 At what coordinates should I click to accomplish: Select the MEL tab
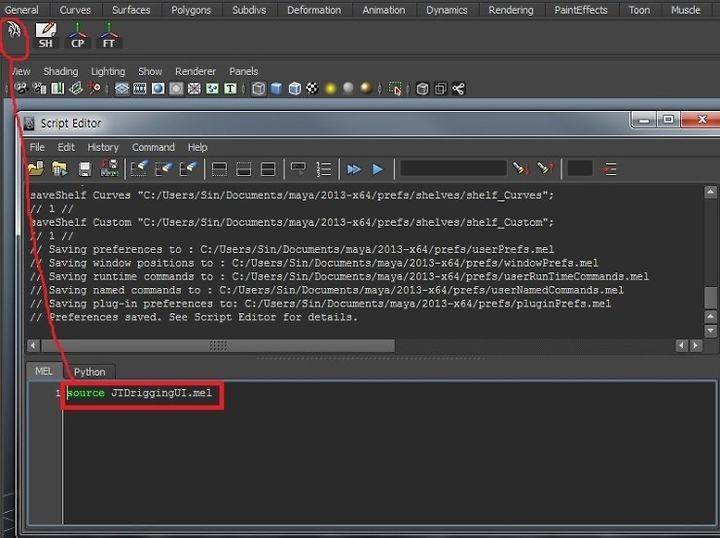pyautogui.click(x=44, y=371)
